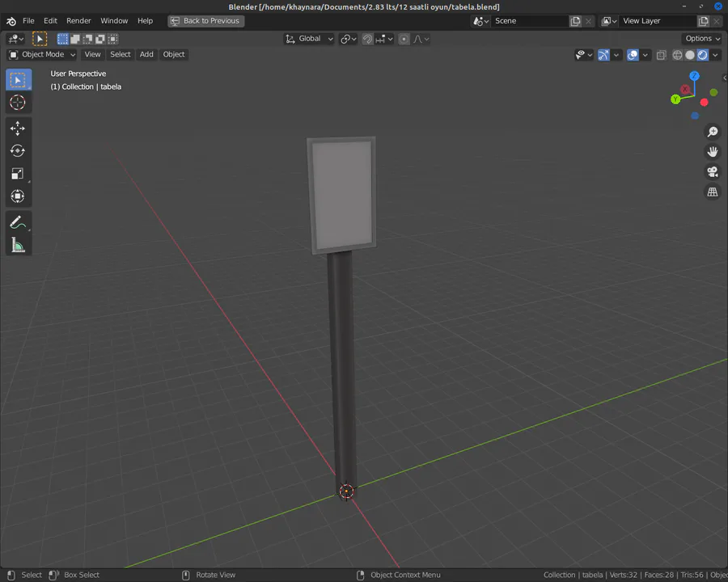Image resolution: width=728 pixels, height=582 pixels.
Task: Open the editor type dropdown
Action: (x=16, y=39)
